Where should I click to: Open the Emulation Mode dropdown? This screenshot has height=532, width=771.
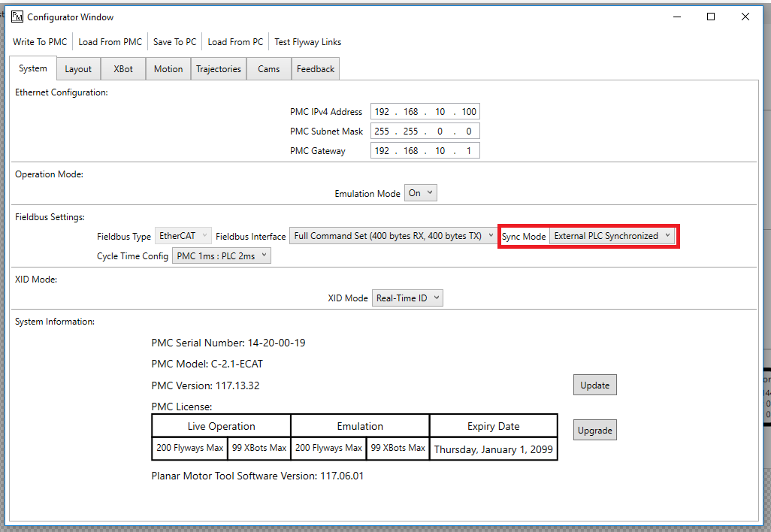point(421,193)
